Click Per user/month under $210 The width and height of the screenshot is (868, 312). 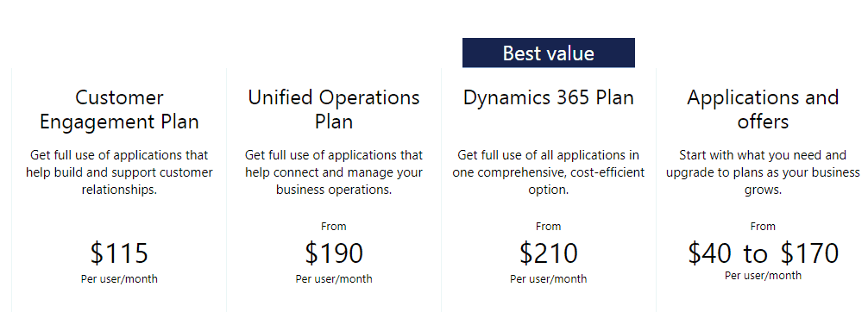[x=549, y=278]
